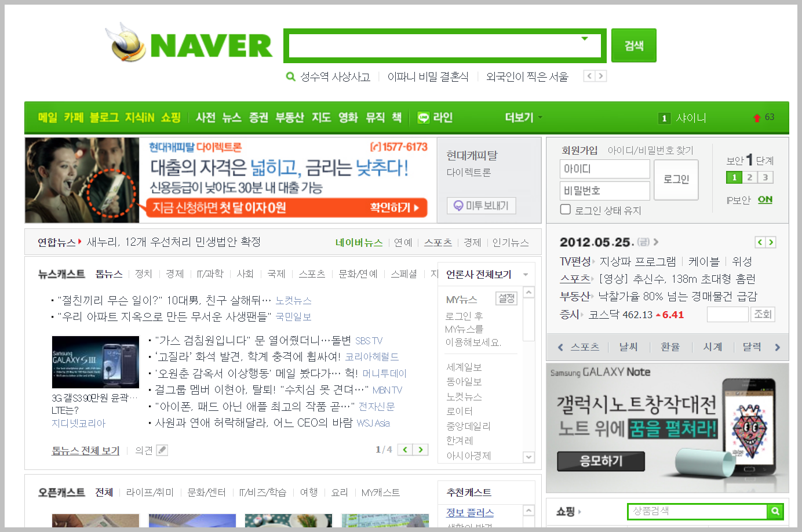802x532 pixels.
Task: Click the 동아일보 press entry
Action: 464,382
